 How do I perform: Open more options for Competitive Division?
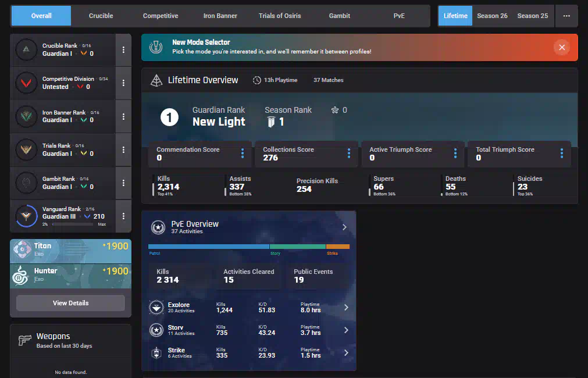(x=123, y=83)
